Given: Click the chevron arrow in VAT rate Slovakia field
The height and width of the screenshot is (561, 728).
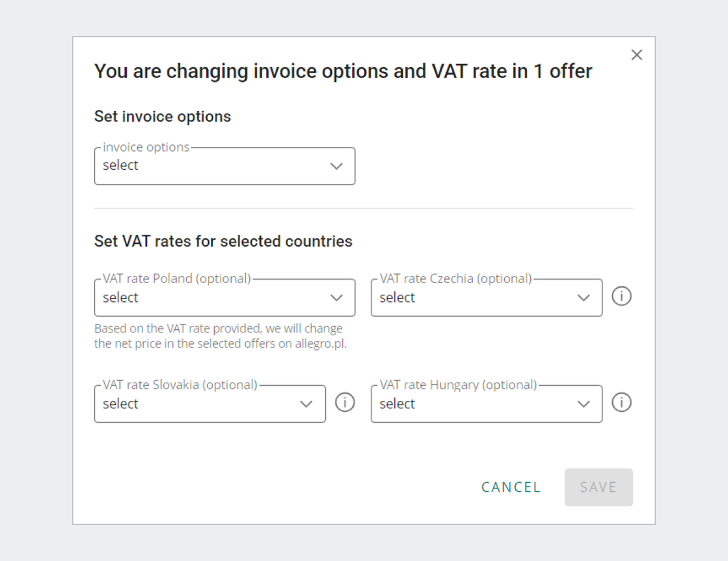Looking at the screenshot, I should tap(306, 404).
